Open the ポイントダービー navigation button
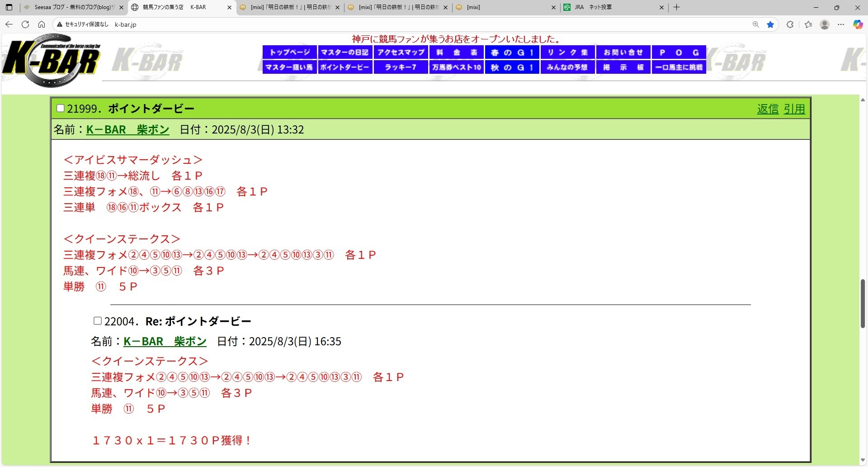Screen dimensions: 868x467 pos(345,67)
